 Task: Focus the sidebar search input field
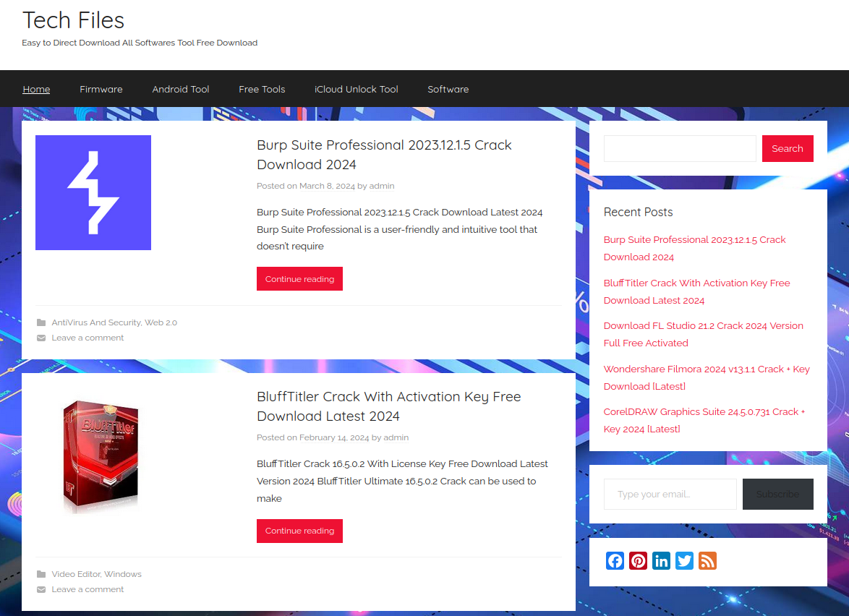[680, 148]
